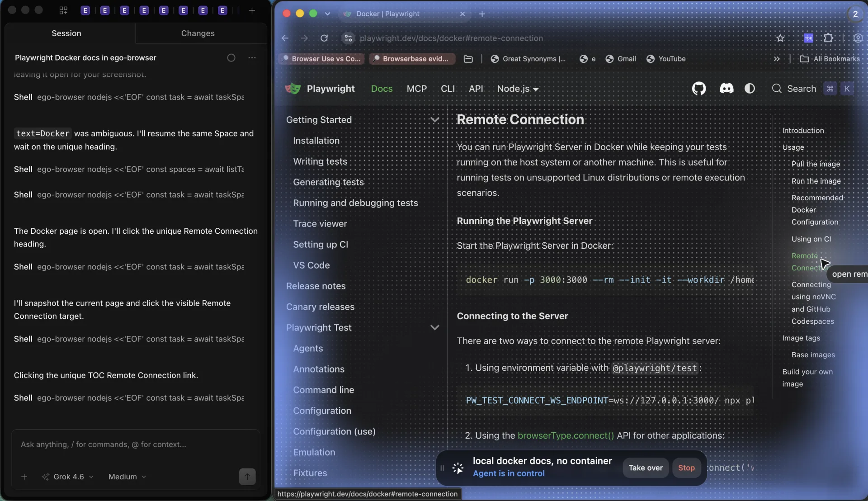Screen dimensions: 868x501
Task: Open the YouTube bookmark
Action: coord(666,59)
